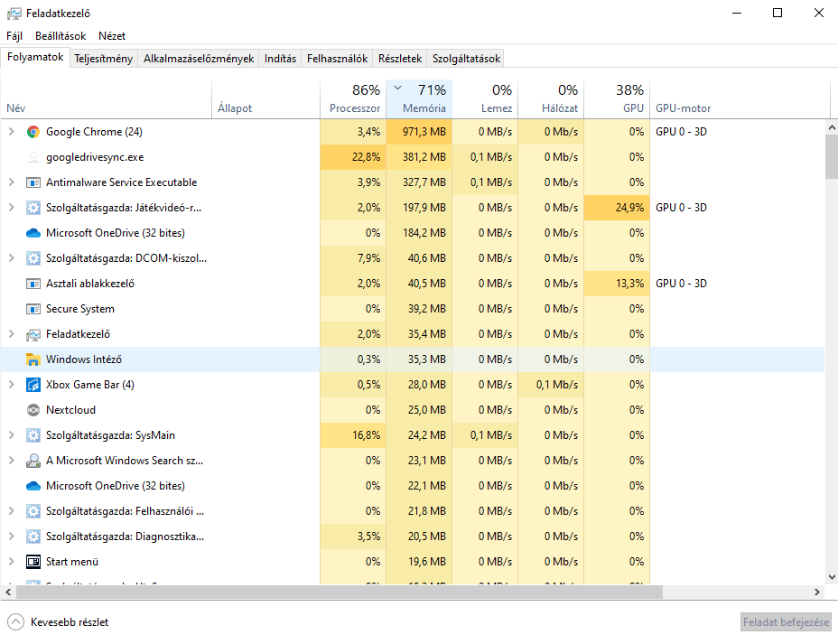Expand Szolgáltatásgazda: DCOM-kiszol row

(11, 258)
